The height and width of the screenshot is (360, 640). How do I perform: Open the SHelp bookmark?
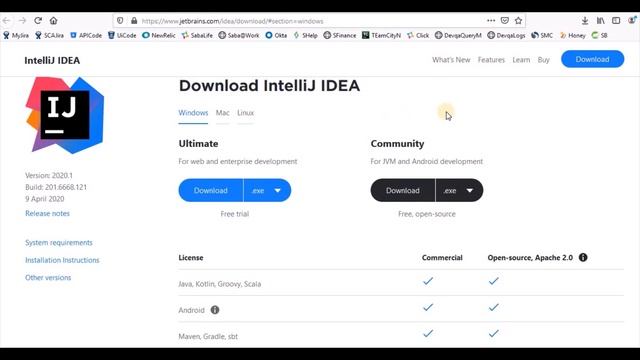coord(305,36)
